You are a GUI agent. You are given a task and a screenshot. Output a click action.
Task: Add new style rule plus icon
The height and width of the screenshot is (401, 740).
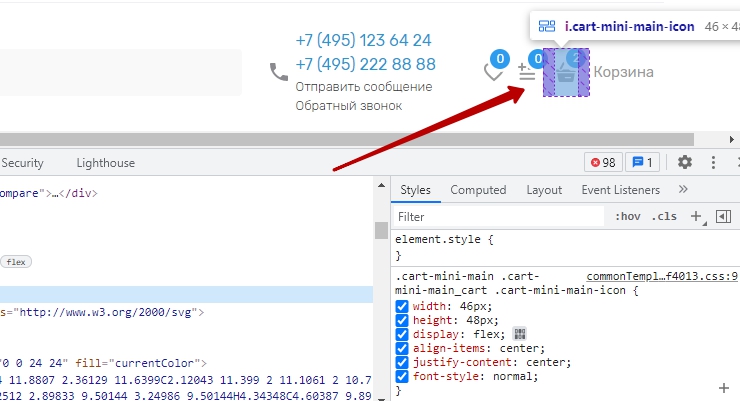click(697, 216)
